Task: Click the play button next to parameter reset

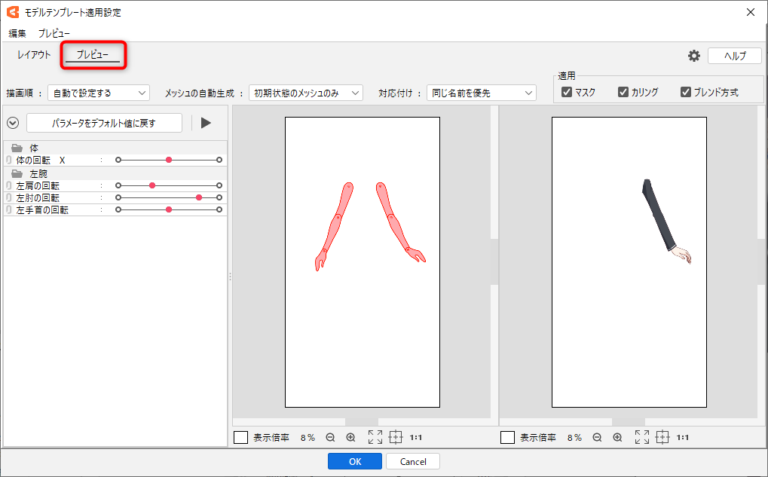Action: [x=206, y=123]
